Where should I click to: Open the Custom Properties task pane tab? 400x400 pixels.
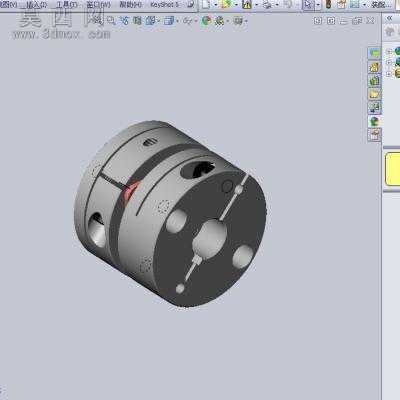pyautogui.click(x=374, y=135)
